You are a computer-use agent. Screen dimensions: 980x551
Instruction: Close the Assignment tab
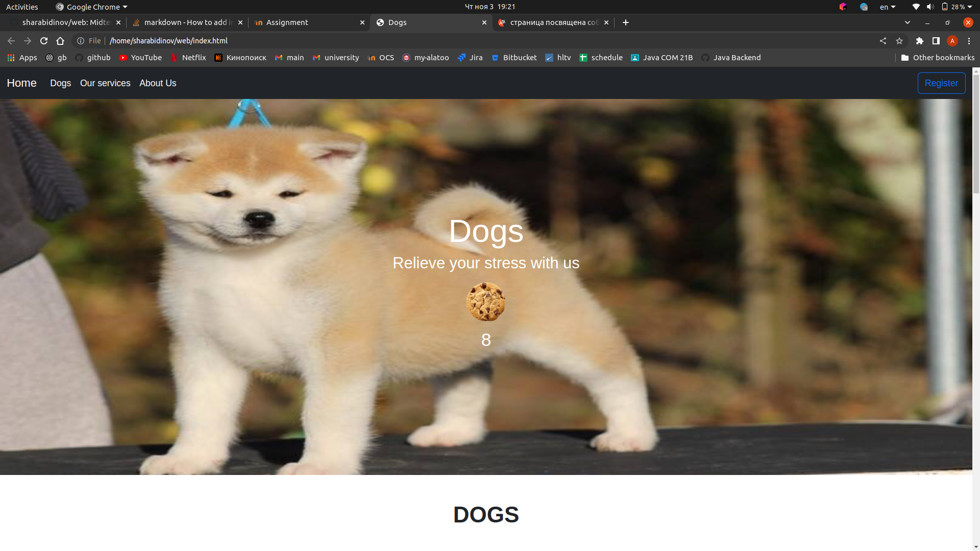click(x=362, y=22)
